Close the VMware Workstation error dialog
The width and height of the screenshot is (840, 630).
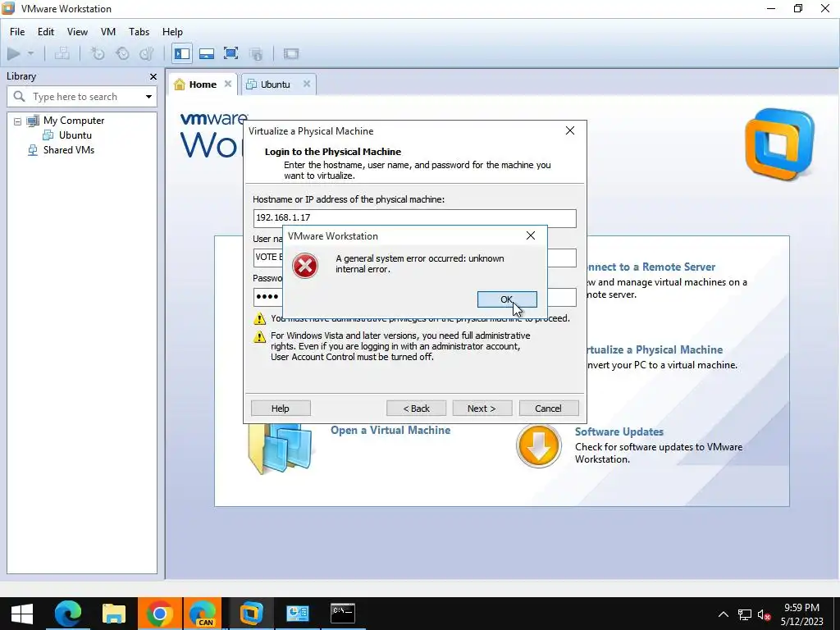[531, 235]
